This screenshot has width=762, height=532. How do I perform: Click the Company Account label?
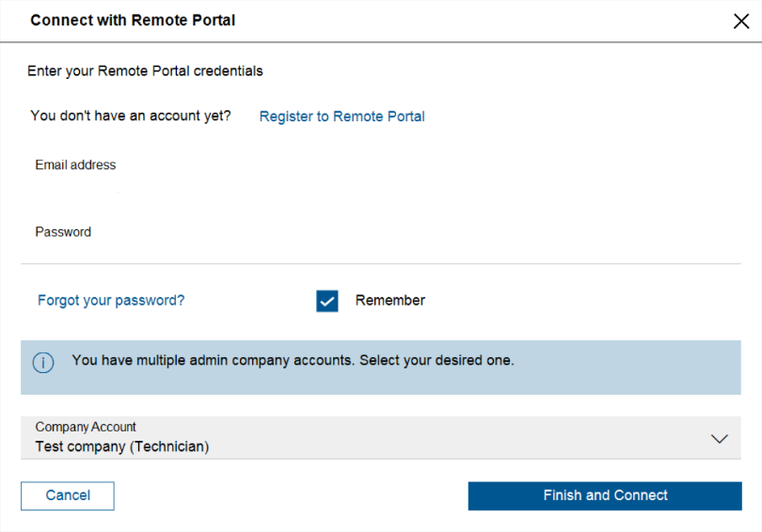(86, 427)
